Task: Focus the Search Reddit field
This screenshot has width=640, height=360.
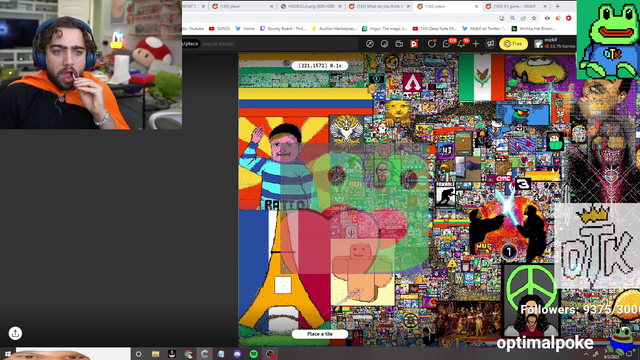Action: pyautogui.click(x=278, y=44)
